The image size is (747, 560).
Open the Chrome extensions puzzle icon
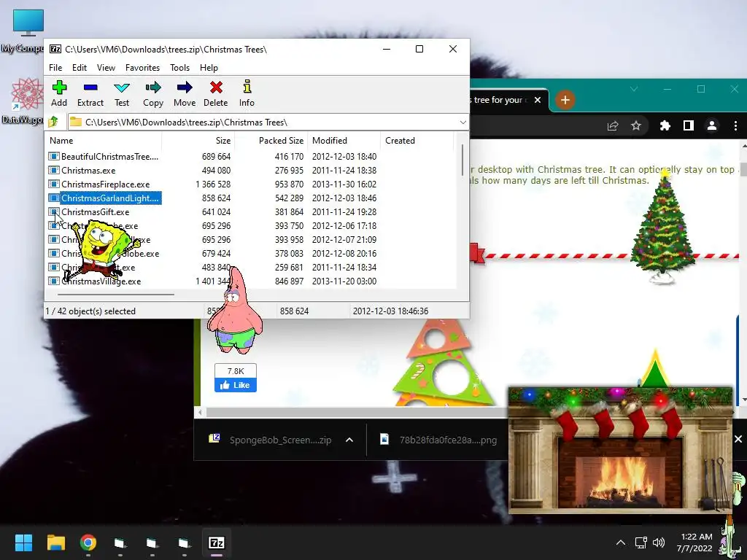(665, 125)
